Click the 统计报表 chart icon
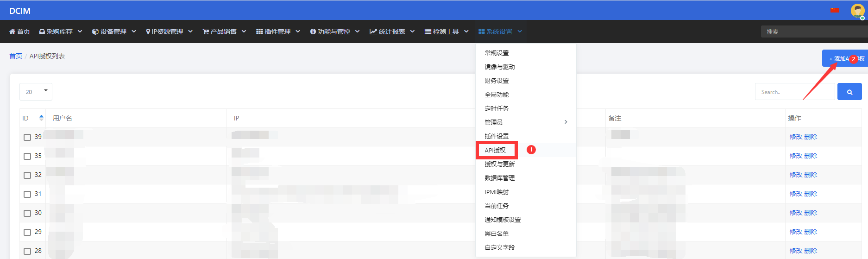 pos(373,32)
